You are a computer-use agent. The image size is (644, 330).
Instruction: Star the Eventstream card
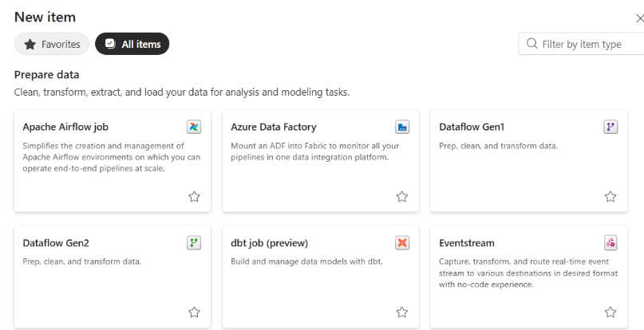610,312
